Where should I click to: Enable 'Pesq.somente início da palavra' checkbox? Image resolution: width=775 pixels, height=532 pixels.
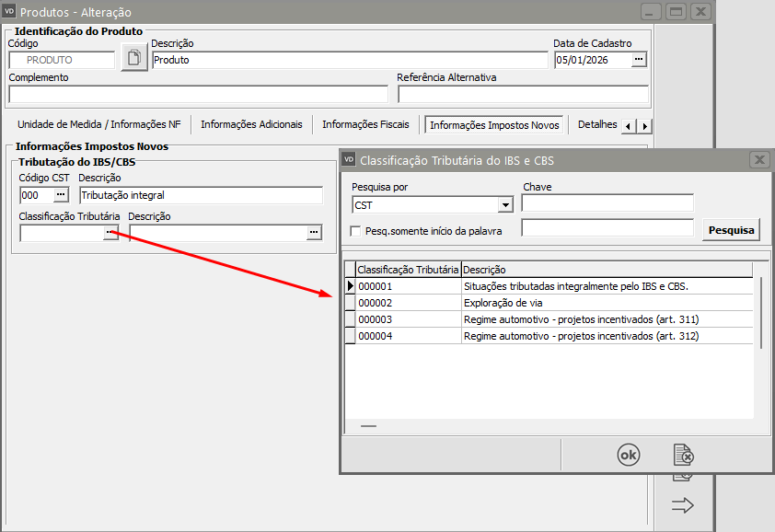pos(356,230)
